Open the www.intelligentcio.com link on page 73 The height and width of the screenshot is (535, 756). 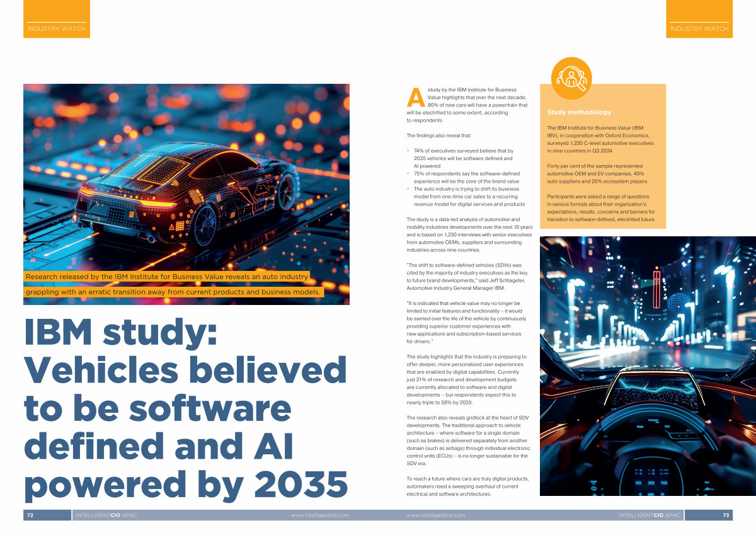(436, 515)
